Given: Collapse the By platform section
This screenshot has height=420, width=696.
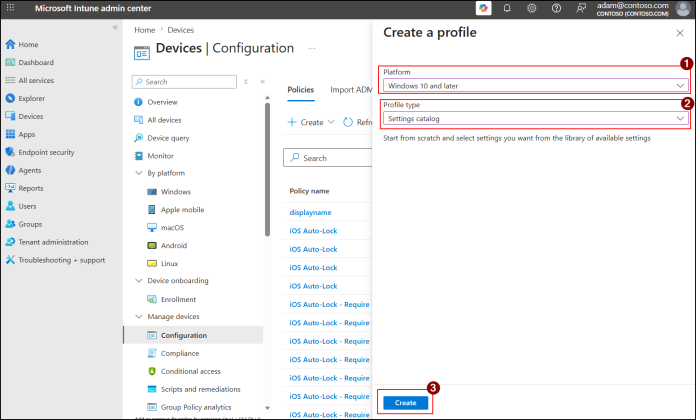Looking at the screenshot, I should 139,173.
